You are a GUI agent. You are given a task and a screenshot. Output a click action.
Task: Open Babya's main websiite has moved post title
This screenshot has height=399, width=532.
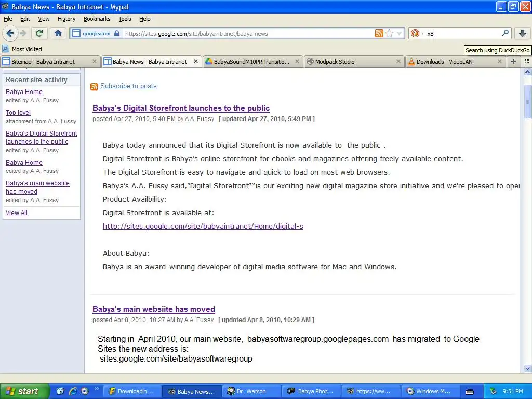154,309
